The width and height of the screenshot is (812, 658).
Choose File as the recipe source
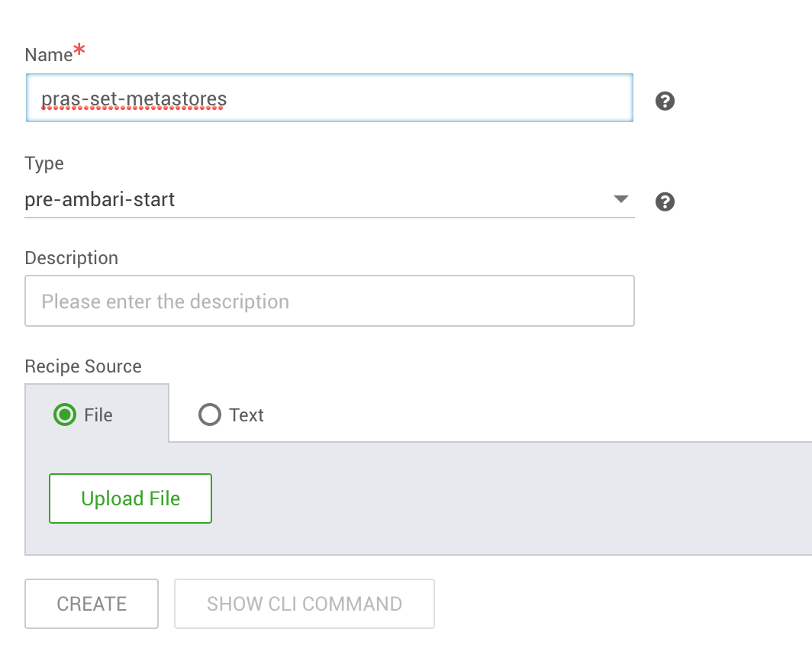[x=65, y=414]
